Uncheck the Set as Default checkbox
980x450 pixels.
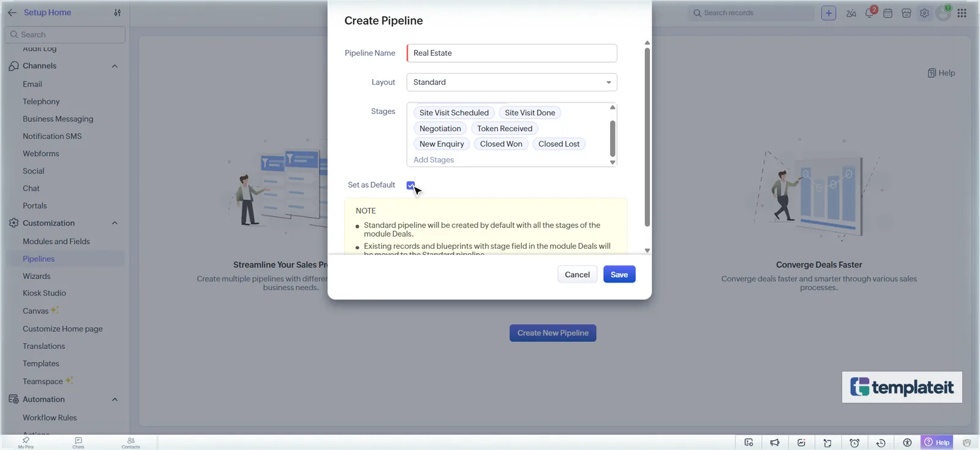410,185
